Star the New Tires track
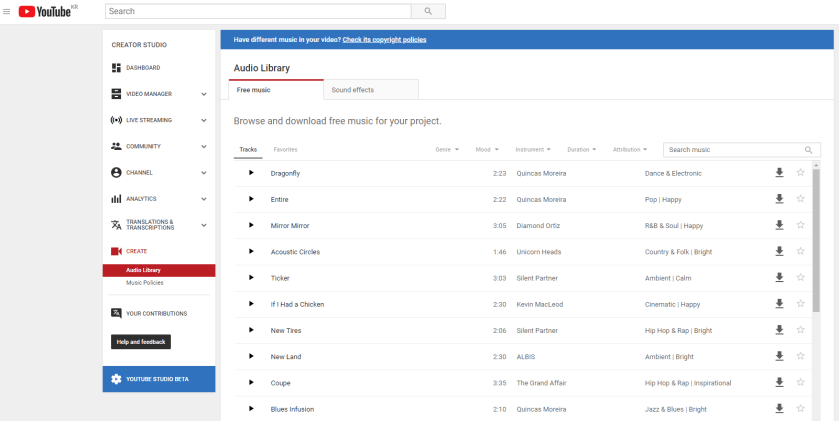Image resolution: width=839 pixels, height=421 pixels. coord(800,330)
